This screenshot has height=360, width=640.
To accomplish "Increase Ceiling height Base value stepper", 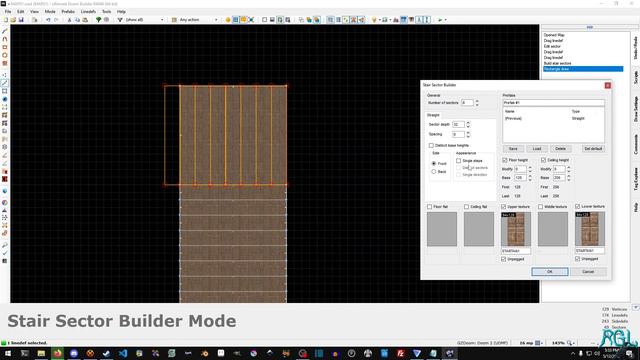I will pyautogui.click(x=569, y=176).
